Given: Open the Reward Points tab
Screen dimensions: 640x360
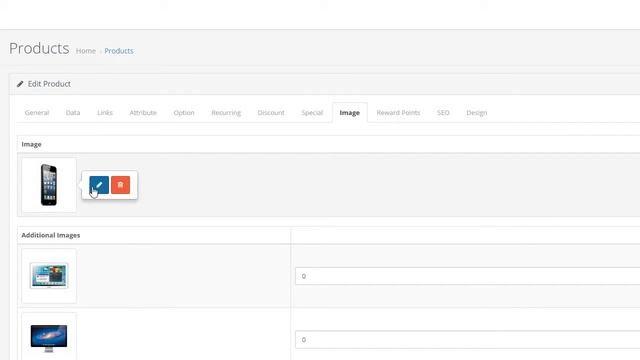Looking at the screenshot, I should pyautogui.click(x=398, y=113).
